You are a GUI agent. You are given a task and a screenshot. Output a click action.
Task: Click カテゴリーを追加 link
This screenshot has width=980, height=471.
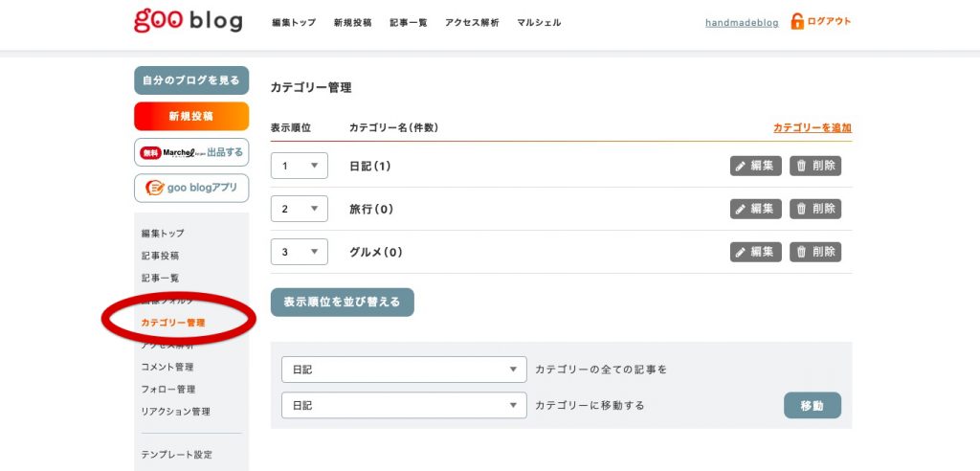tap(813, 127)
